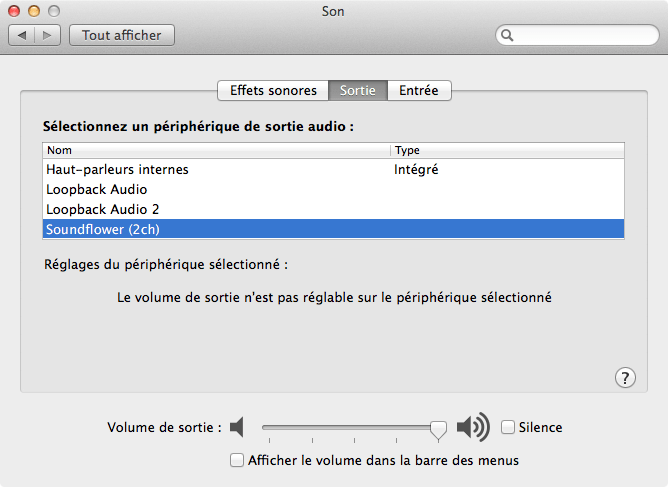Open the Entrée tab
Viewport: 668px width, 487px height.
point(418,90)
